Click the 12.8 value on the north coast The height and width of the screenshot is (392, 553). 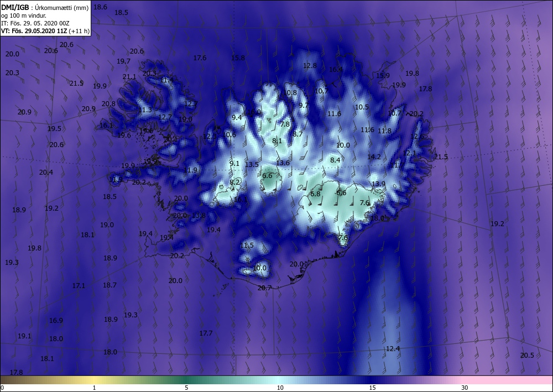coord(310,66)
